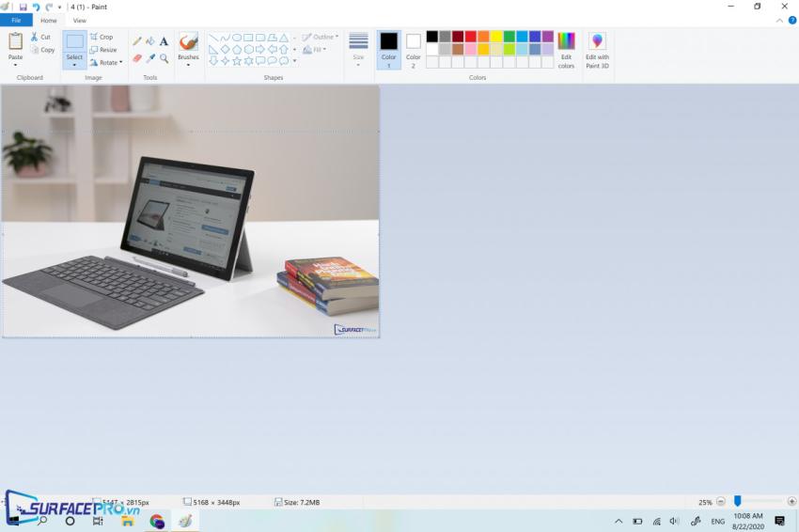Open the Select options dropdown arrow
The width and height of the screenshot is (799, 532).
[x=74, y=65]
